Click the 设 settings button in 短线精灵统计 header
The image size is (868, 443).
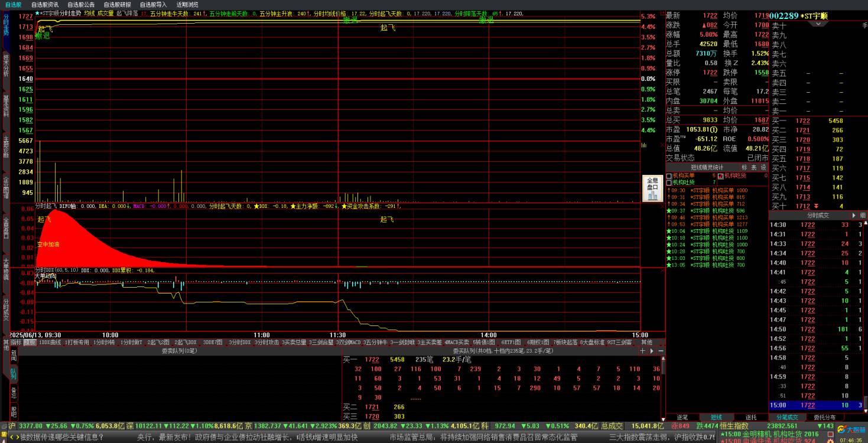(x=763, y=167)
